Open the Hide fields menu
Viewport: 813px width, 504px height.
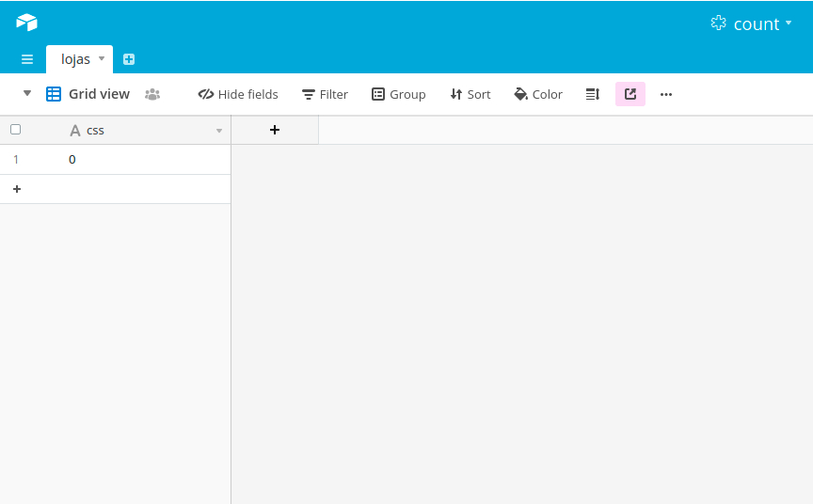238,94
